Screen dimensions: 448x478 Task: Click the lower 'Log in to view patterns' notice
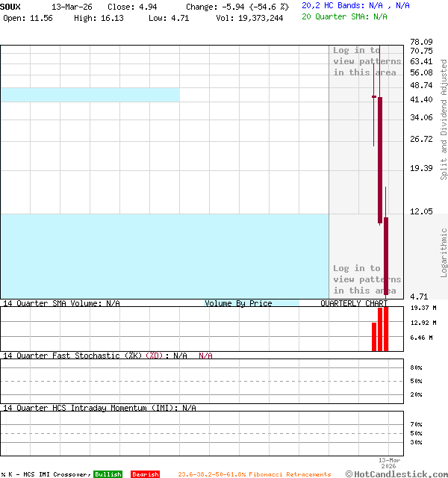(x=367, y=279)
